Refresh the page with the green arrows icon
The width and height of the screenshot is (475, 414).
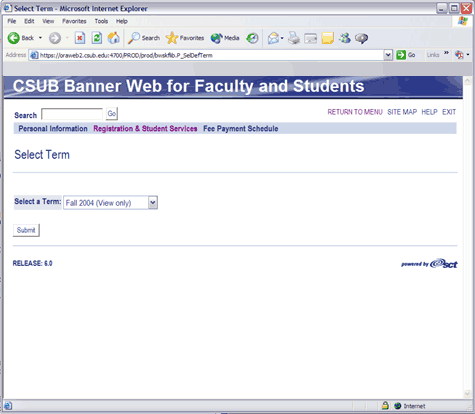(97, 38)
